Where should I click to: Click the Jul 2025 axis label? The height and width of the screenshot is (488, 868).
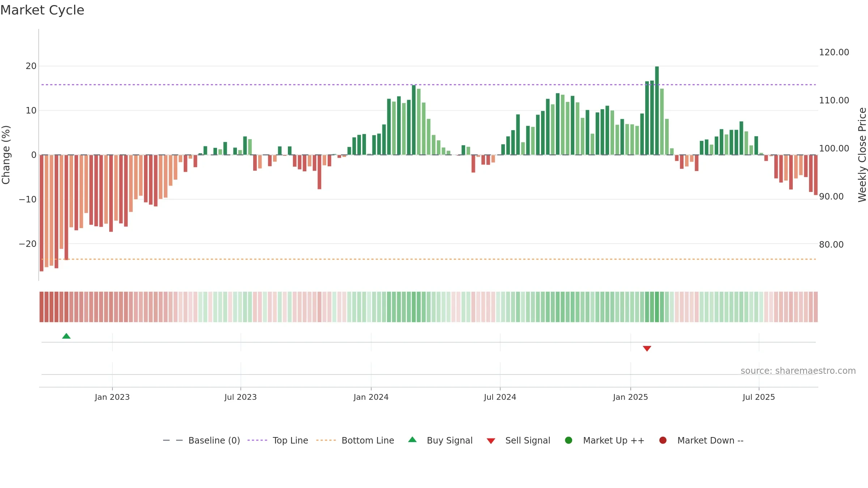click(759, 397)
